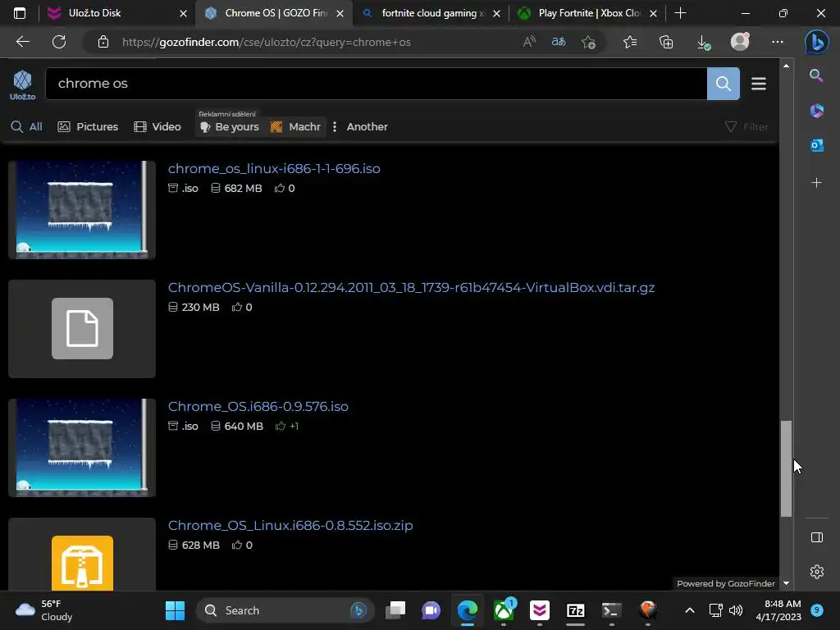
Task: Click the Machr ad link
Action: click(295, 127)
